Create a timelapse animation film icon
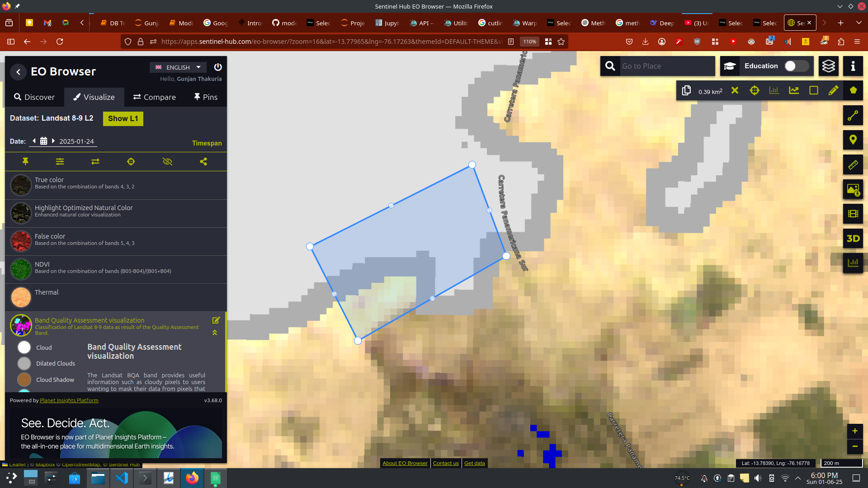The image size is (868, 488). pos(853,214)
